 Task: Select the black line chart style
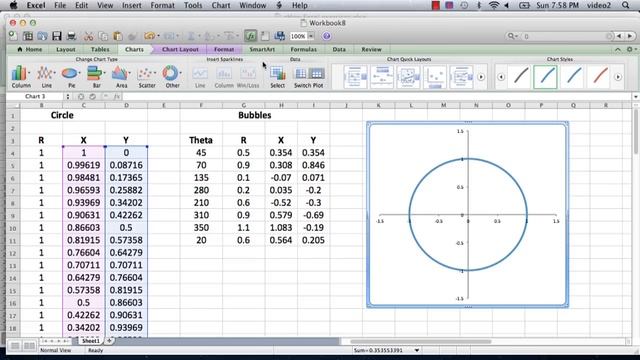click(x=521, y=77)
